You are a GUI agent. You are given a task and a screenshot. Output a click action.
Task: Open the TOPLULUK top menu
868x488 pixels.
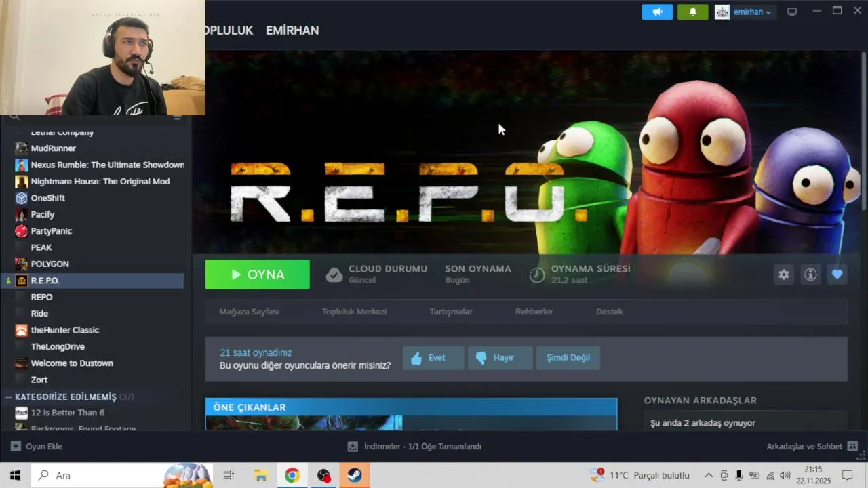229,30
